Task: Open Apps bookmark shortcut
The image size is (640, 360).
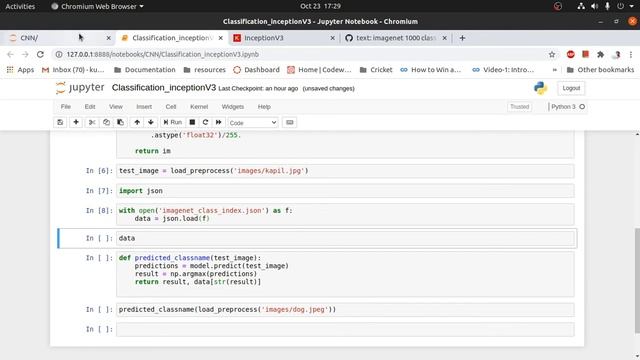Action: pos(20,70)
